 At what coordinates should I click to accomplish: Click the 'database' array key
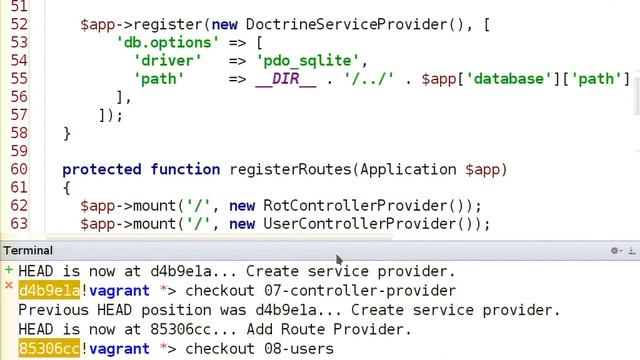tap(509, 79)
